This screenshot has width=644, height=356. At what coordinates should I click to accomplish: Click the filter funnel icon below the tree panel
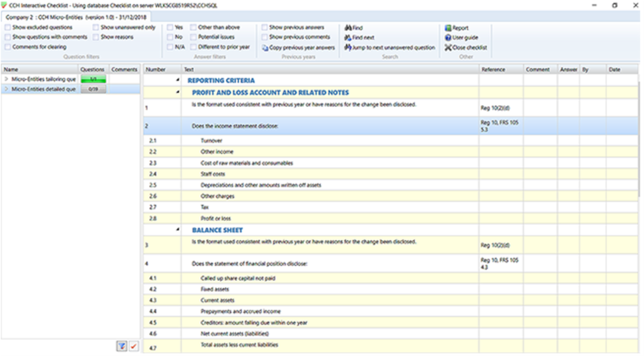pyautogui.click(x=121, y=347)
